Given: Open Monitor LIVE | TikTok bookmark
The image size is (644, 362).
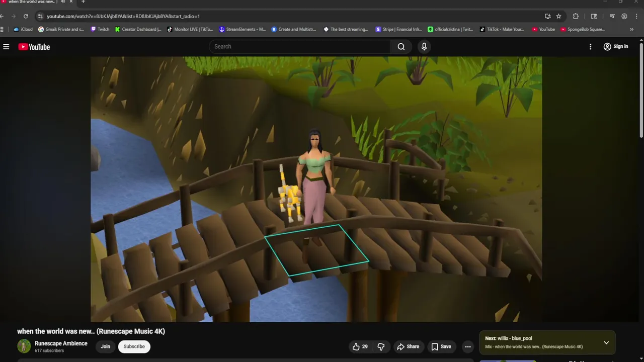Looking at the screenshot, I should (190, 29).
